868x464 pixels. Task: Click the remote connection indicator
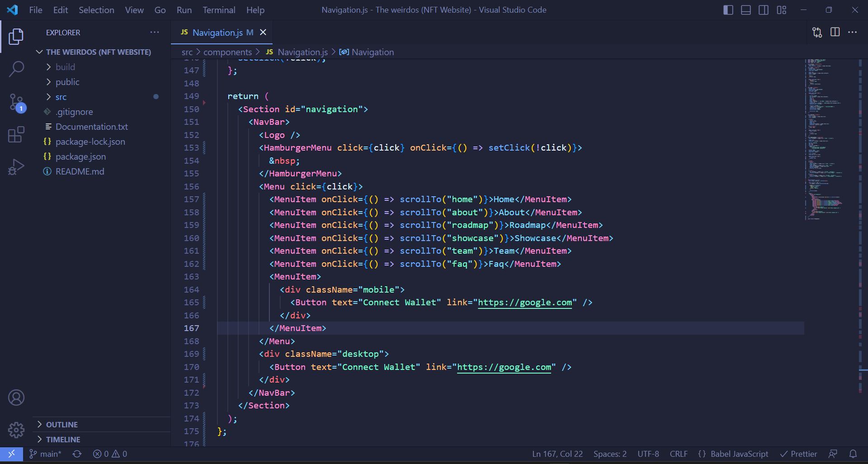pos(11,454)
